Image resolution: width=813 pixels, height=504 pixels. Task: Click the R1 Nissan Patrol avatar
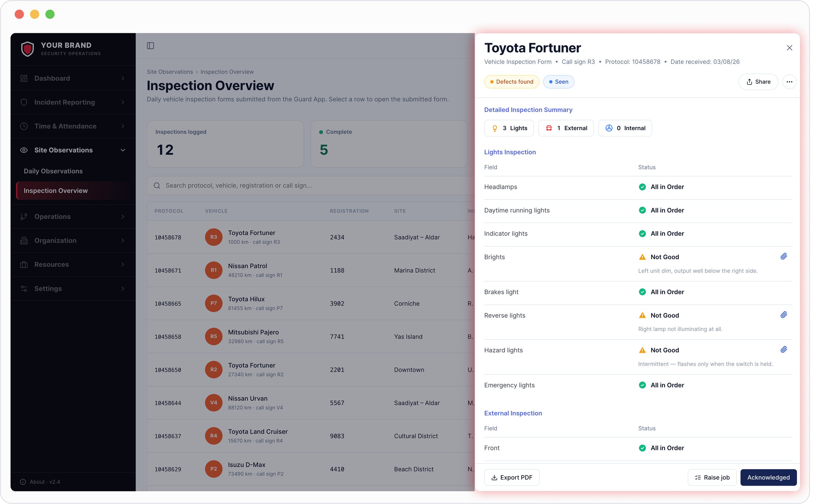click(213, 270)
